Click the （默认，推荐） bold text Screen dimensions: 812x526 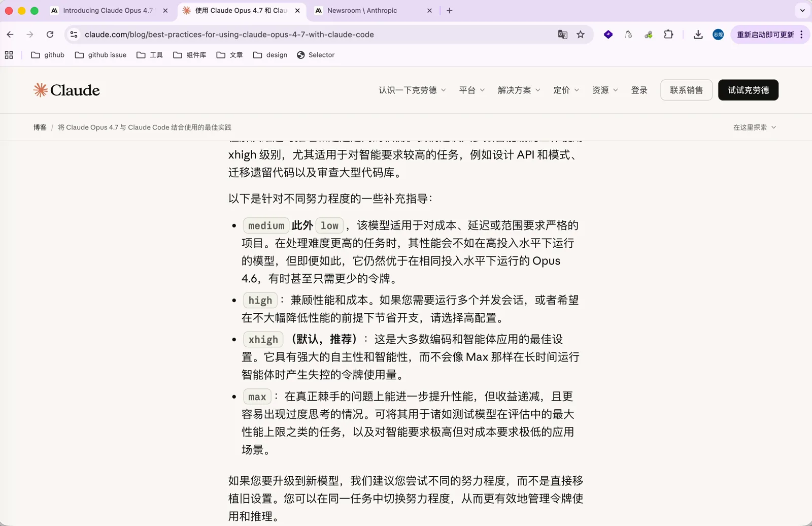coord(323,339)
